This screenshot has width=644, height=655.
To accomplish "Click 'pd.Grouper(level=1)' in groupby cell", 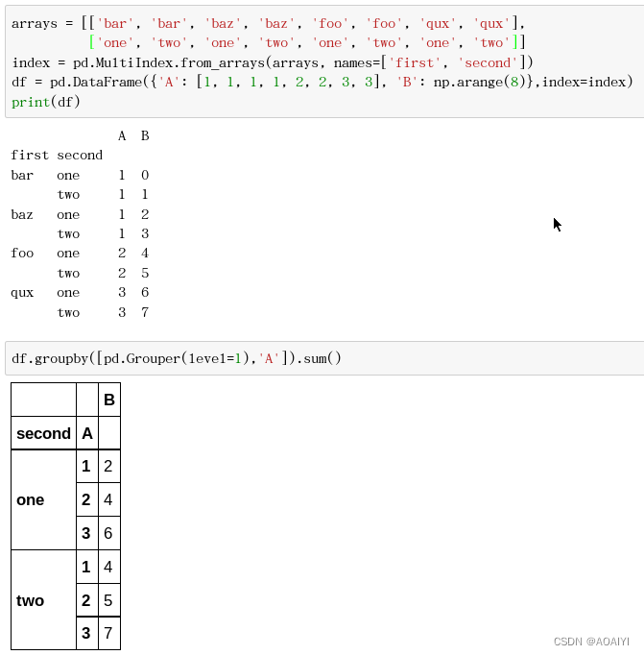I will click(x=177, y=358).
